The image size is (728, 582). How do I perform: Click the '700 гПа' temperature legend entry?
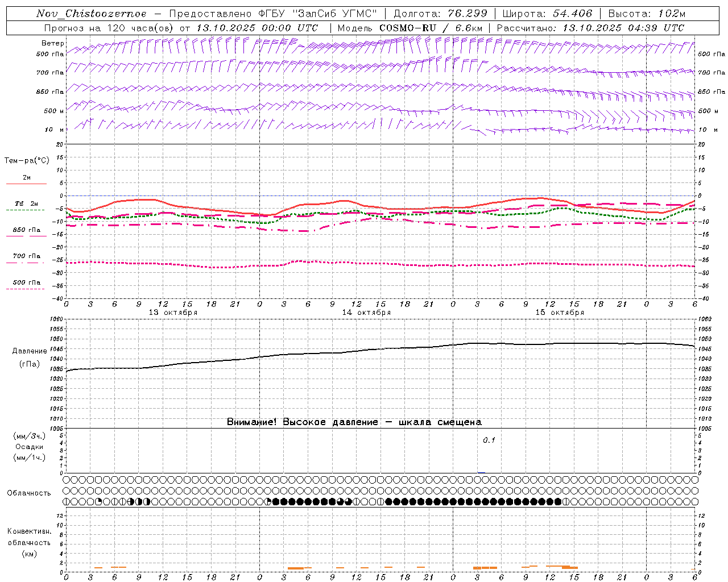tap(27, 256)
